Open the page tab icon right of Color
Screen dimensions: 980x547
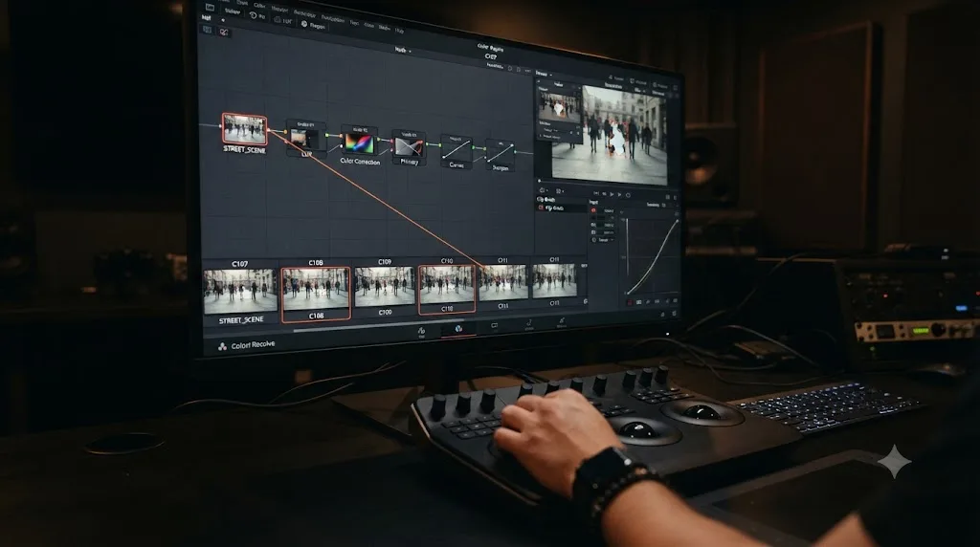click(x=495, y=325)
